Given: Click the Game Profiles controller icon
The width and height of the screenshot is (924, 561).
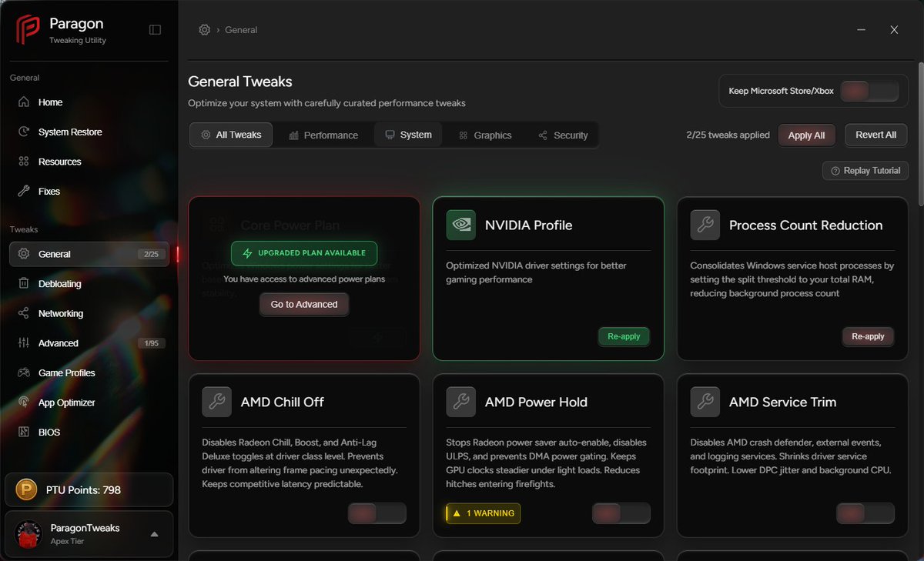Looking at the screenshot, I should coord(24,373).
